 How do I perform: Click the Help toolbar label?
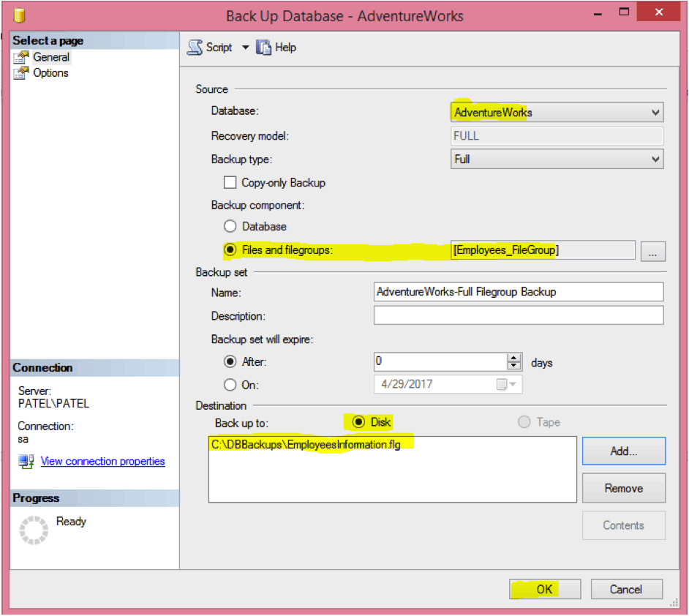[285, 47]
